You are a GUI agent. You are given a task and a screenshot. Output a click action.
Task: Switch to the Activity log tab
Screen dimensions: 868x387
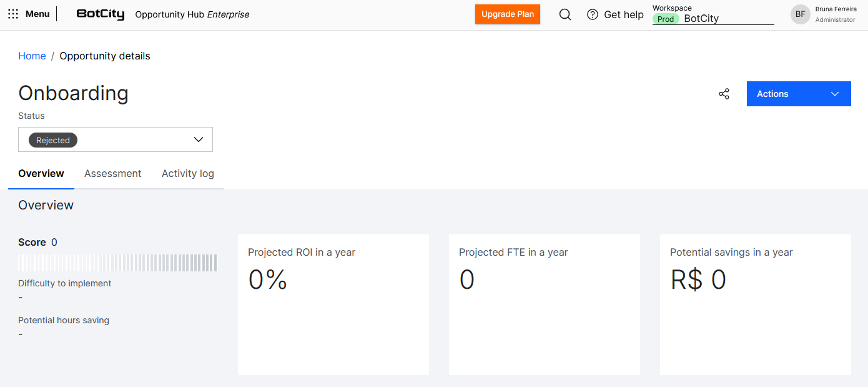click(188, 174)
